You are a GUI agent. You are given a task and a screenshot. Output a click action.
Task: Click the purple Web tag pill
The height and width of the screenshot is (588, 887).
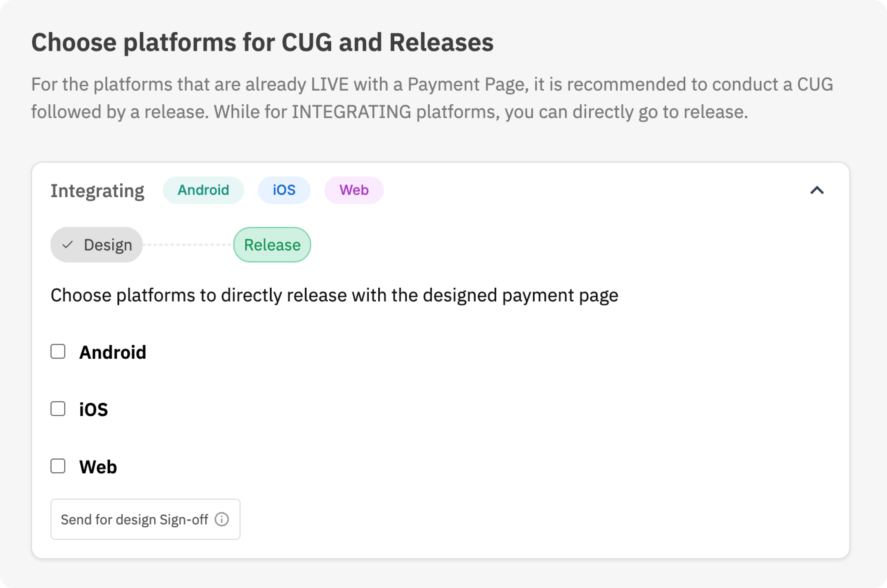[x=354, y=190]
